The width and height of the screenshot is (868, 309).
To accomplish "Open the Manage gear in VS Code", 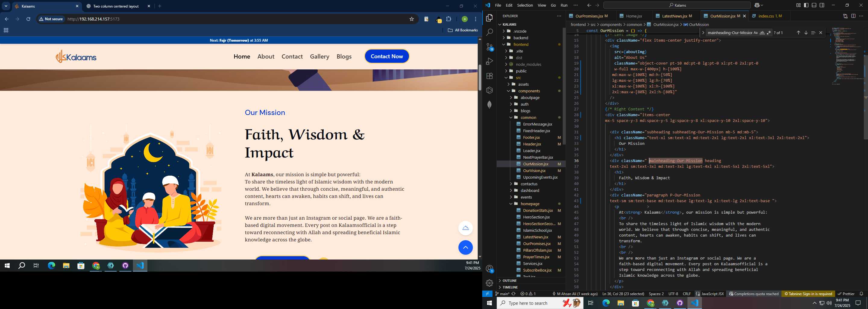I will click(489, 283).
